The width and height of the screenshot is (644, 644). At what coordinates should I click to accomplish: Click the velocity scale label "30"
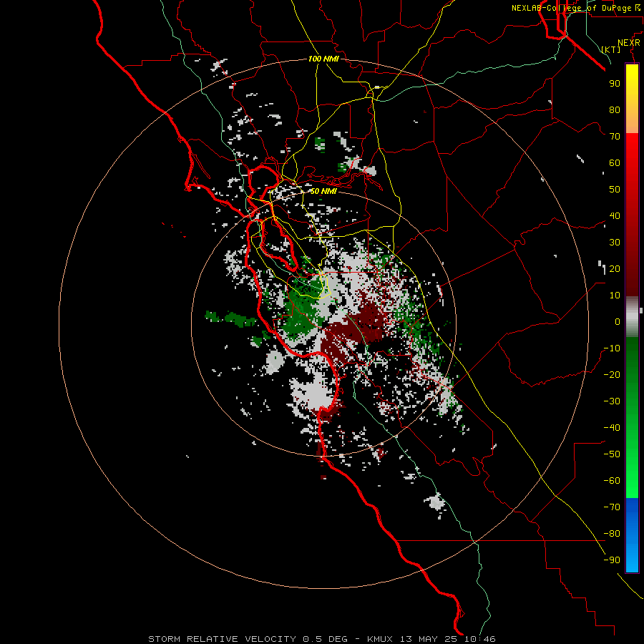coord(615,243)
